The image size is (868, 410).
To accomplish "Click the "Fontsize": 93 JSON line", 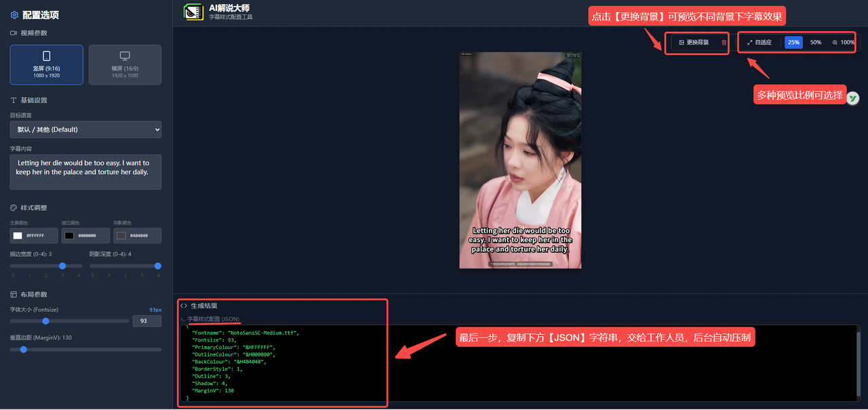I will [214, 341].
